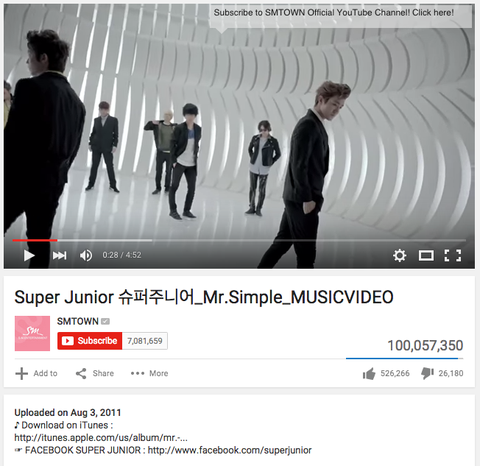Expand the More actions menu
480x466 pixels.
point(149,373)
